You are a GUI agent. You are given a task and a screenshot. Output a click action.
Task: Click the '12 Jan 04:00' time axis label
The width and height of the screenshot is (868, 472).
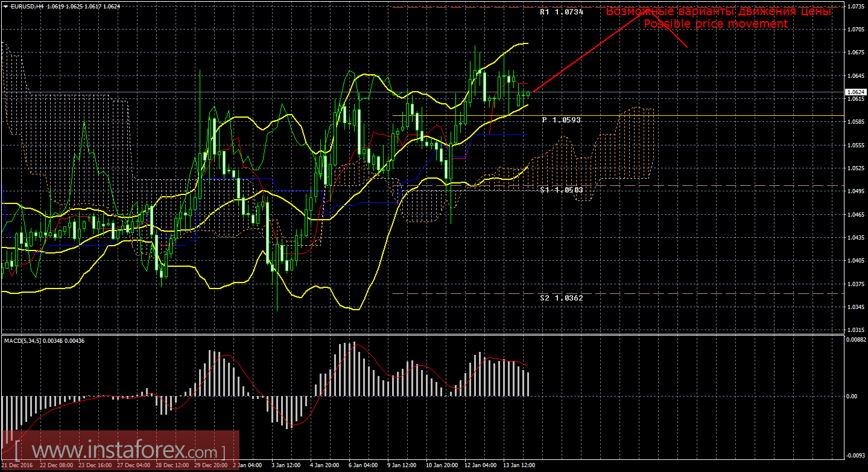480,465
